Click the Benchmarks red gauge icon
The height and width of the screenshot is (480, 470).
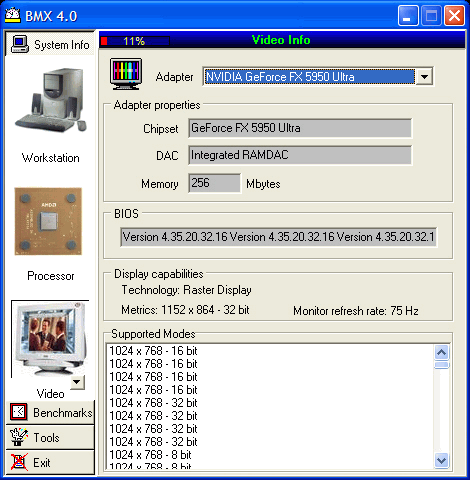(x=18, y=412)
